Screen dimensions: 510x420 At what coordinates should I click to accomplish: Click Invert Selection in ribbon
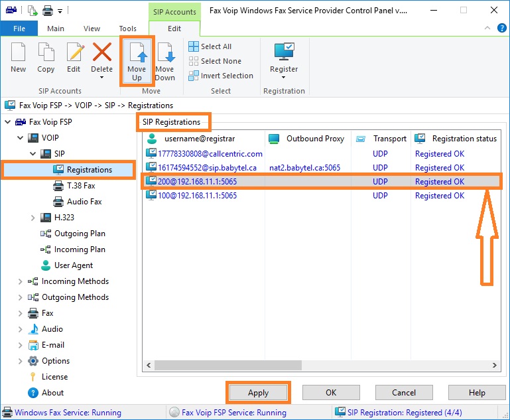221,76
